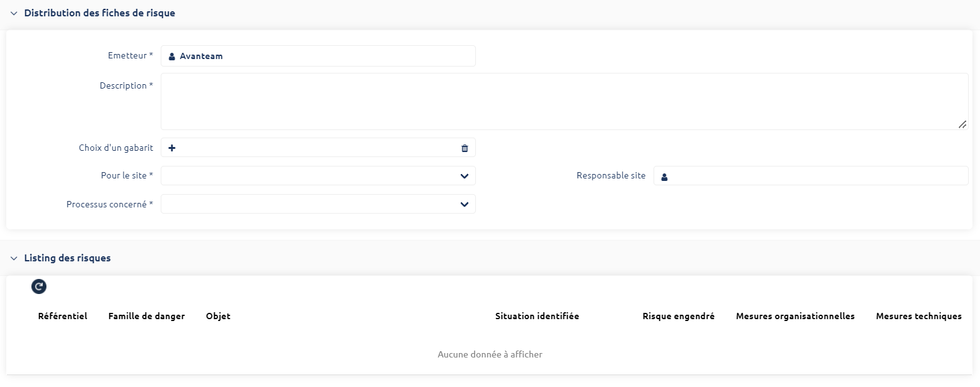
Task: Collapse the 'Distribution des fiches de risque' section
Action: (14, 13)
